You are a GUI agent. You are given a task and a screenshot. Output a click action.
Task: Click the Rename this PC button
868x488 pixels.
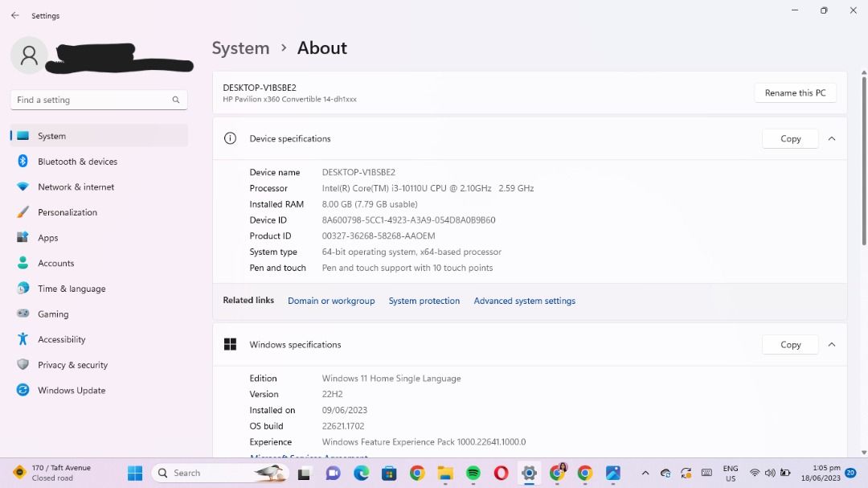(x=795, y=93)
